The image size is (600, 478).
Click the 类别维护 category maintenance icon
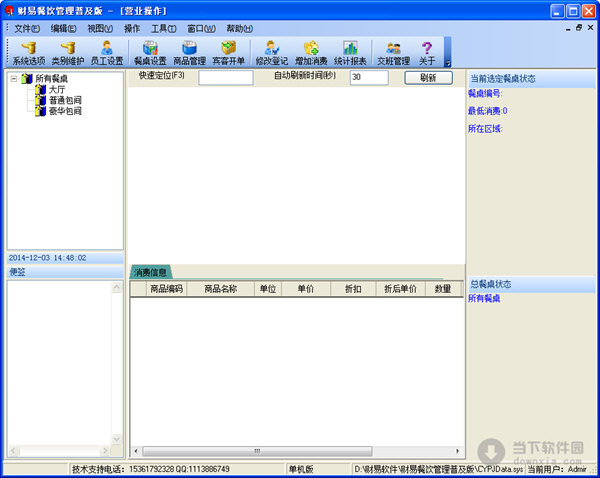pyautogui.click(x=68, y=52)
